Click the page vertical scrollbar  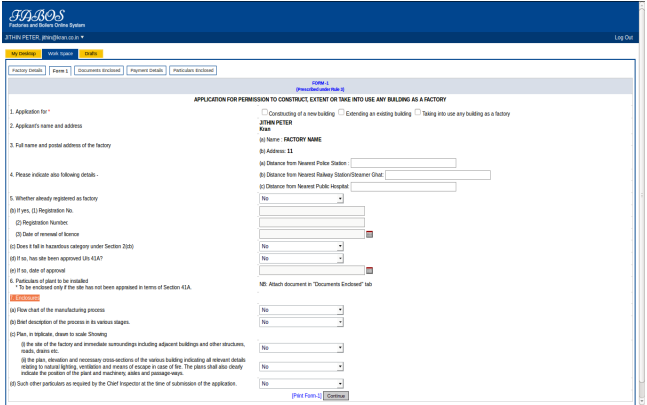642,202
